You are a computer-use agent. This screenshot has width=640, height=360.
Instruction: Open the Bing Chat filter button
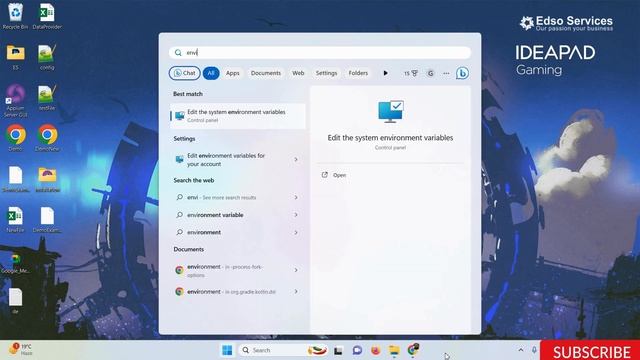[184, 73]
